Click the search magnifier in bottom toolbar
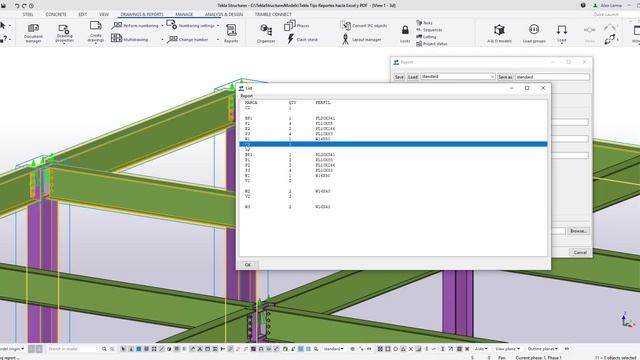This screenshot has width=640, height=360. click(104, 349)
